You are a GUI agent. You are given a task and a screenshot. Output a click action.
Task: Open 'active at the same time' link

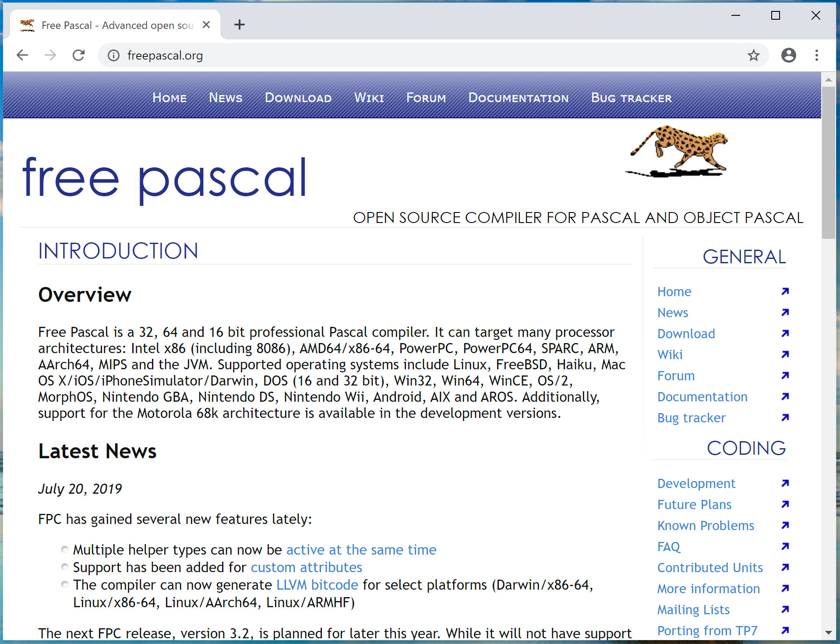pos(361,550)
